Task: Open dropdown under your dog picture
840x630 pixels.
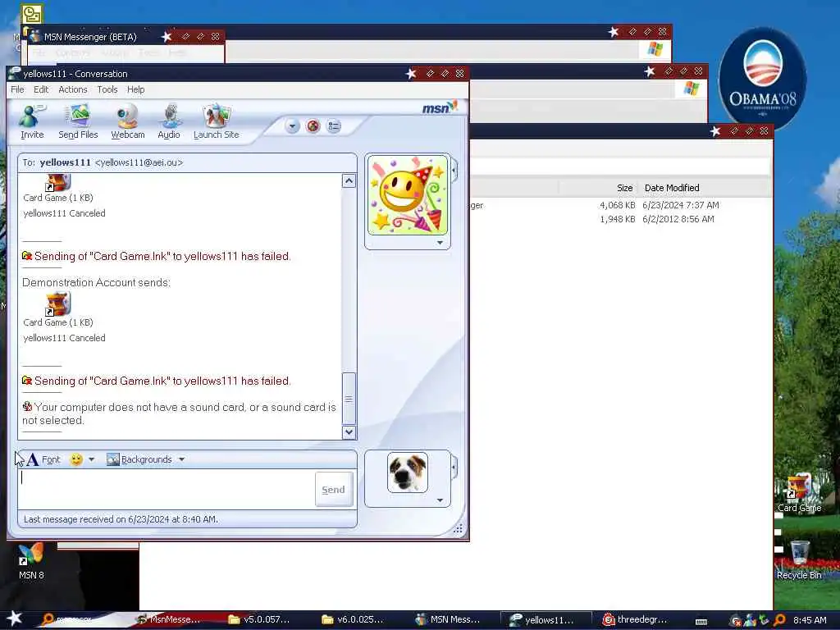Action: pyautogui.click(x=440, y=500)
